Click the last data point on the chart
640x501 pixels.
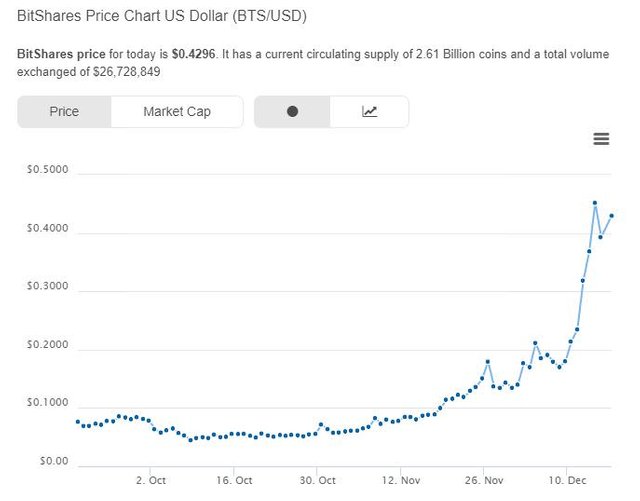tap(612, 215)
